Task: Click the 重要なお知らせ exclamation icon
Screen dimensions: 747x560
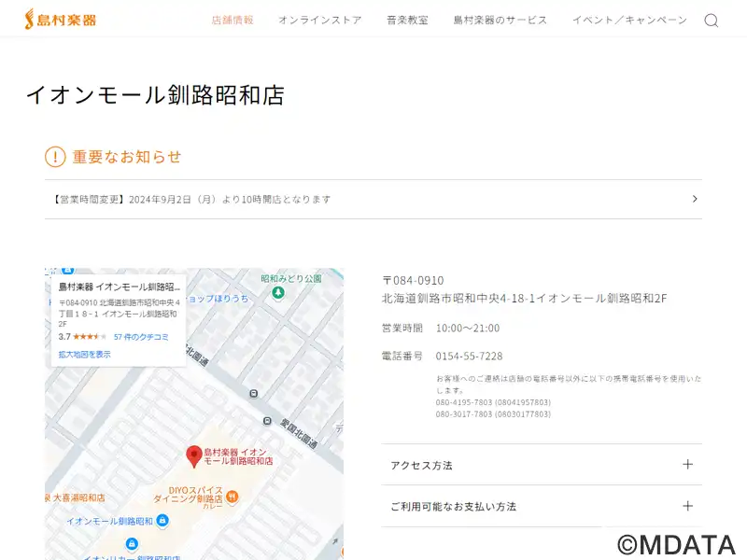Action: [x=55, y=157]
